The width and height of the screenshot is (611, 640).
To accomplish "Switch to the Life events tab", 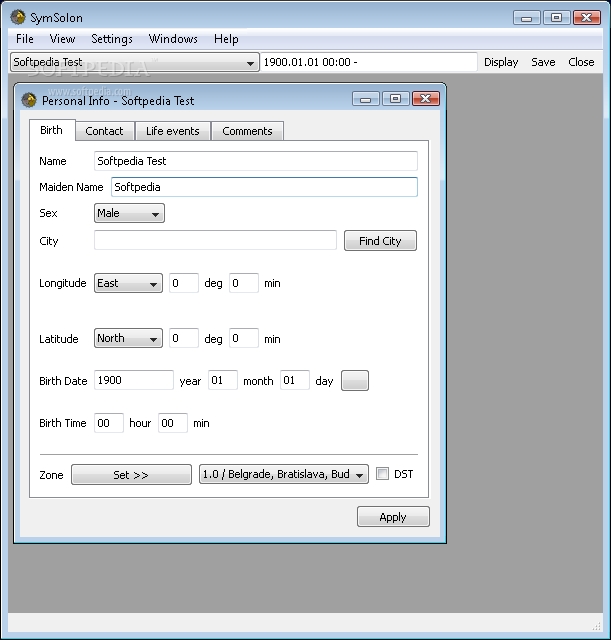I will coord(172,131).
